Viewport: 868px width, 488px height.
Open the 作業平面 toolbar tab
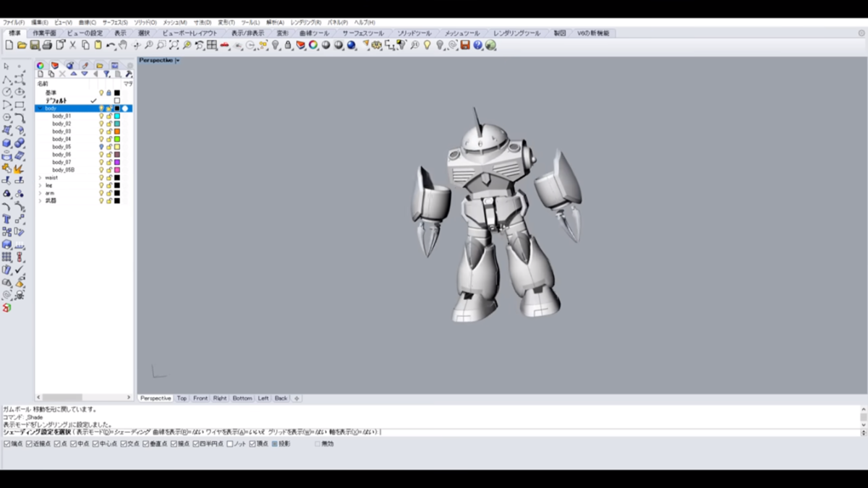pos(44,33)
